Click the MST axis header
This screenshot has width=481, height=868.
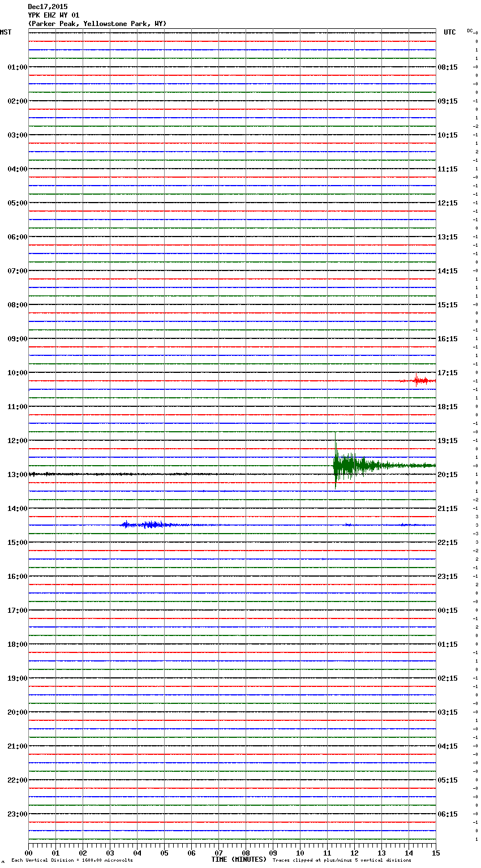click(6, 32)
